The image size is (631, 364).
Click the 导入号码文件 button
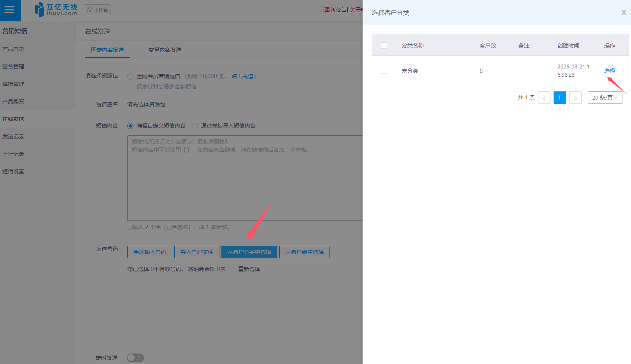pos(196,252)
